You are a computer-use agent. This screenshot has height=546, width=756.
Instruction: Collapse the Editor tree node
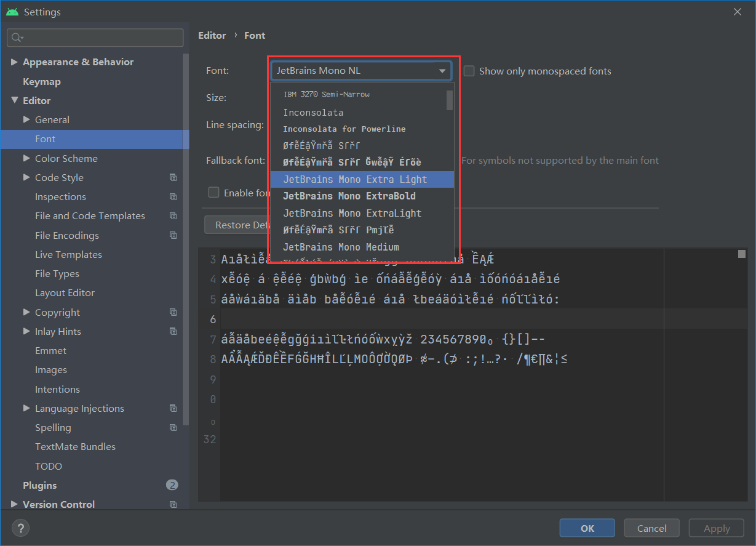[x=14, y=100]
